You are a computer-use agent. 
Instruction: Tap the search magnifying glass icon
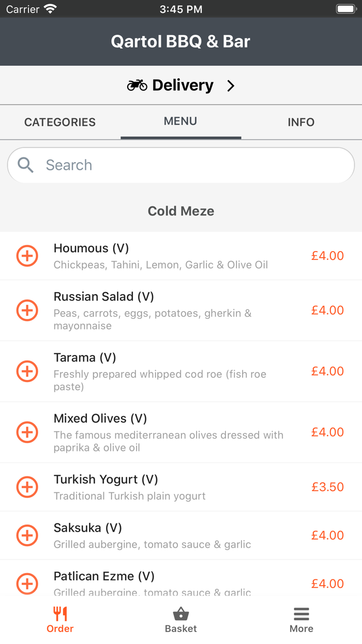click(x=25, y=165)
